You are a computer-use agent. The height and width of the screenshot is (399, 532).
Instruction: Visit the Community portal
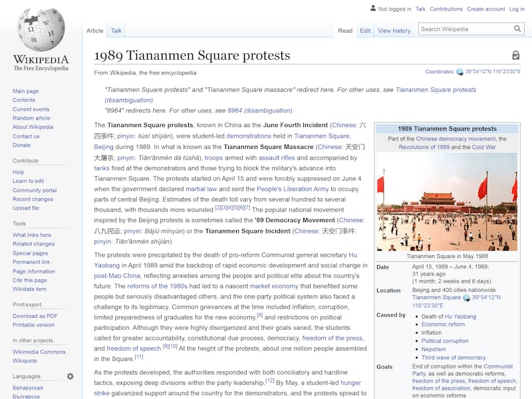point(35,190)
